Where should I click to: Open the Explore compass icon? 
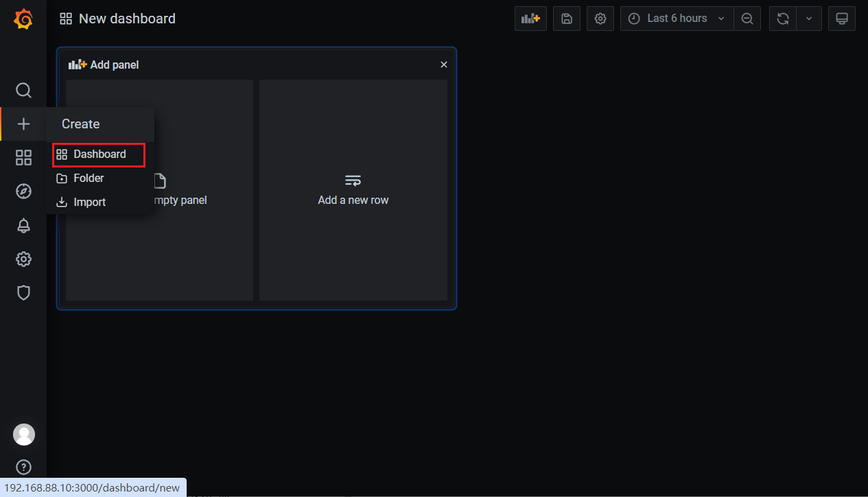pyautogui.click(x=23, y=192)
